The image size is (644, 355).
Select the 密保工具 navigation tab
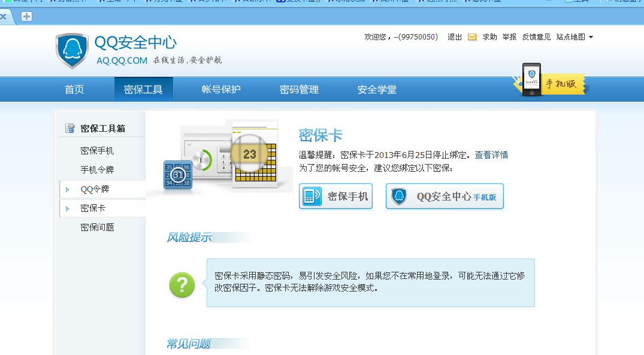143,89
